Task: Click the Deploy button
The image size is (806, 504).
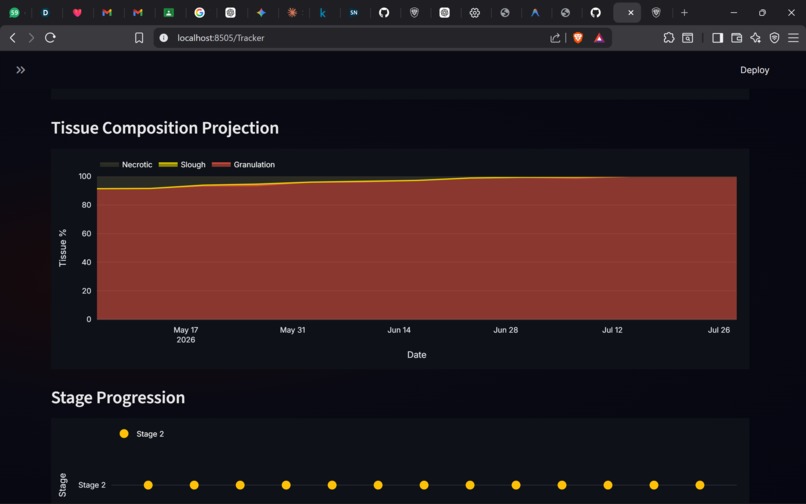Action: (x=754, y=70)
